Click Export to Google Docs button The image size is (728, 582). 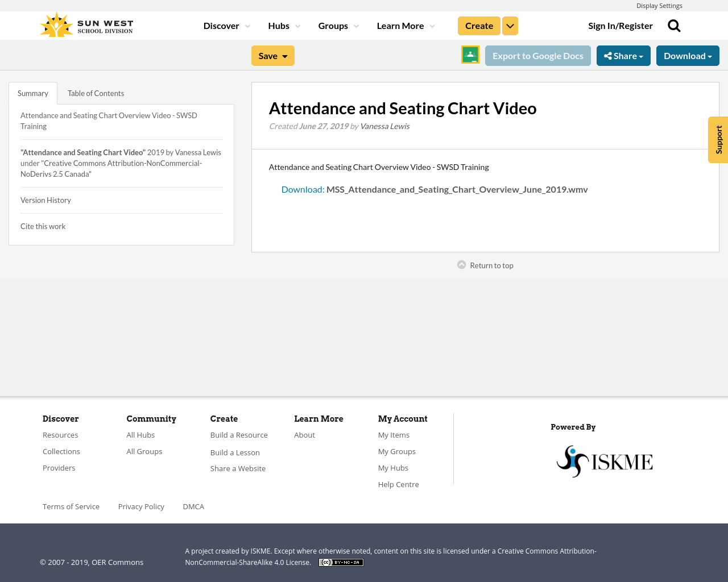(538, 56)
